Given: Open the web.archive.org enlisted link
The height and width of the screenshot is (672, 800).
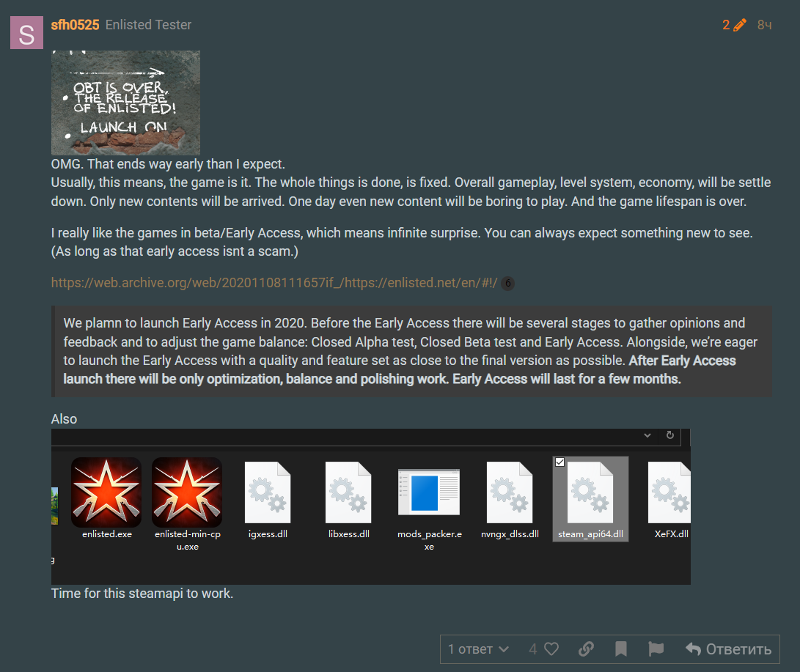Looking at the screenshot, I should pyautogui.click(x=274, y=283).
